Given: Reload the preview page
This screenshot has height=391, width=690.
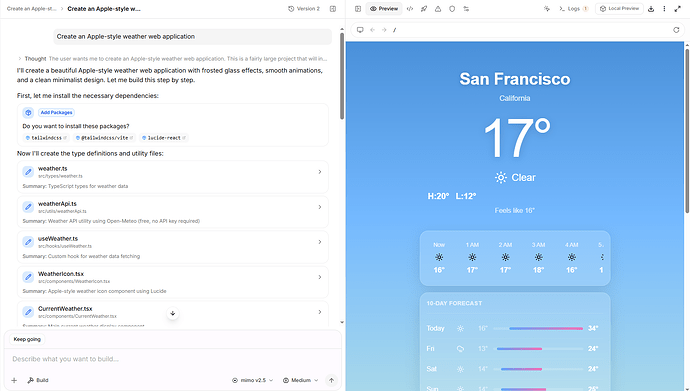Looking at the screenshot, I should coord(676,30).
